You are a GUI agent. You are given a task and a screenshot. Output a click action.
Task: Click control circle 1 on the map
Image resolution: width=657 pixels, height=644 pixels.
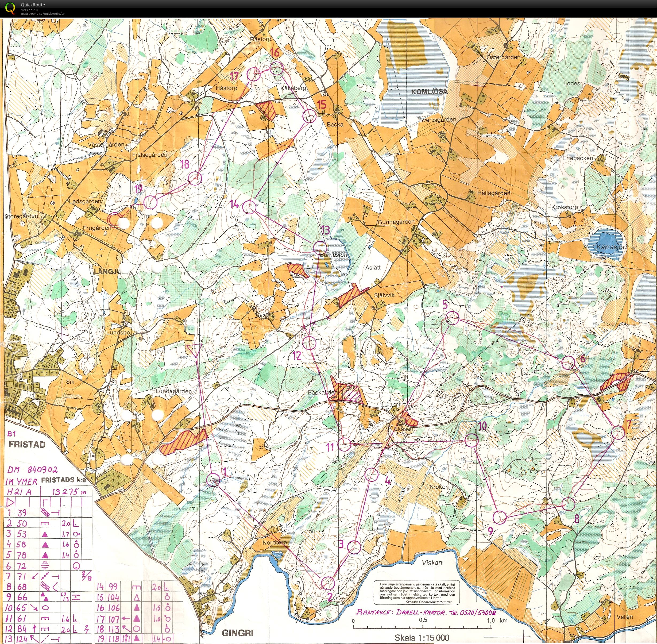[x=213, y=480]
